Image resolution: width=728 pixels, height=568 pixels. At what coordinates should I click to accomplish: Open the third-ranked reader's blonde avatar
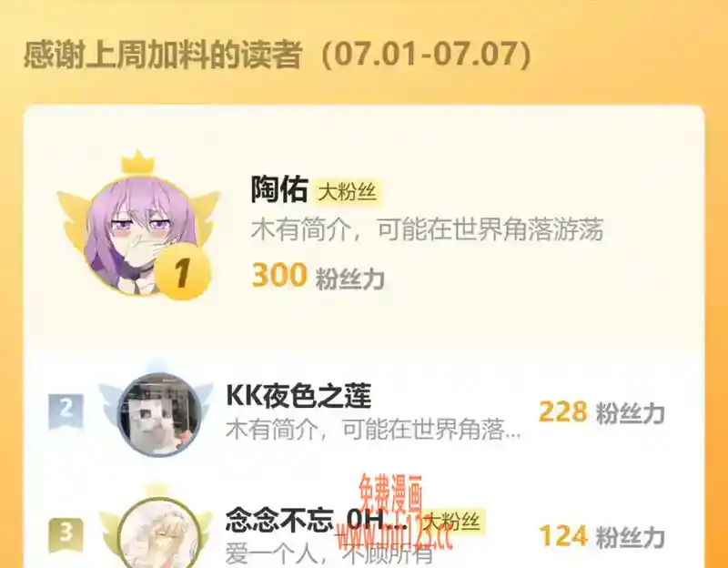point(159,533)
